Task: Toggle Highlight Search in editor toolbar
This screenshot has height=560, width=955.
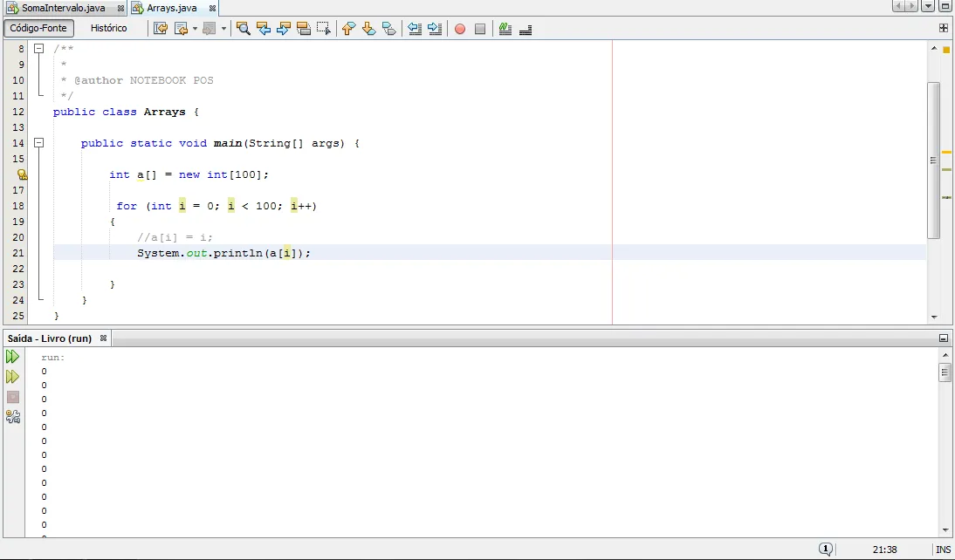Action: click(x=303, y=29)
